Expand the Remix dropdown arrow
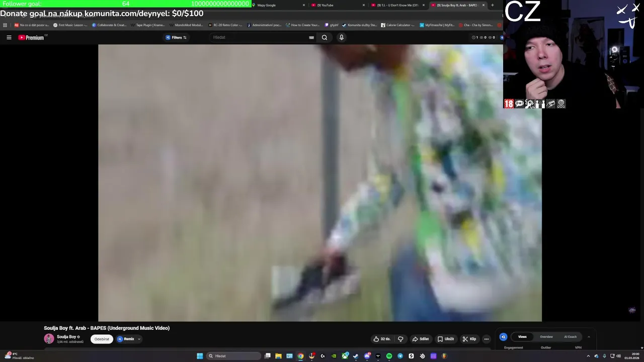This screenshot has height=362, width=644. [139, 339]
